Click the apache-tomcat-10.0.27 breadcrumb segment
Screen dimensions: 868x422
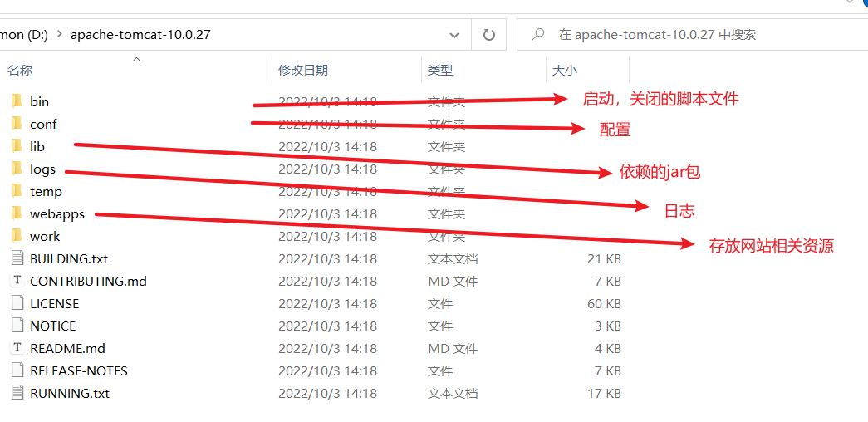[x=140, y=35]
